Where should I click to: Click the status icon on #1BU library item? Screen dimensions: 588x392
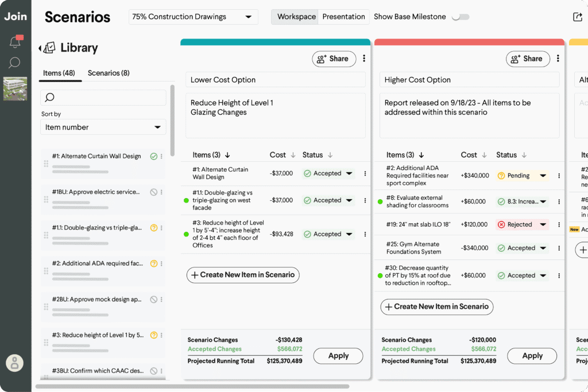[154, 192]
